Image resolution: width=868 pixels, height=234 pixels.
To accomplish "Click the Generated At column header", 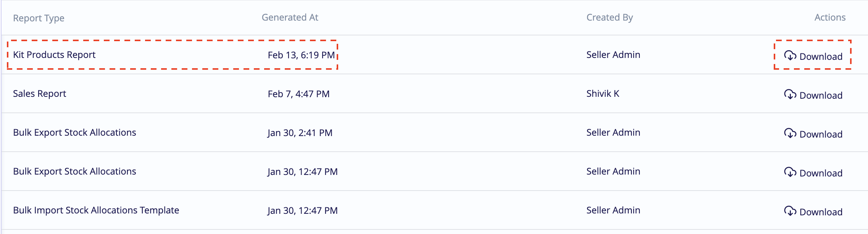I will click(290, 18).
